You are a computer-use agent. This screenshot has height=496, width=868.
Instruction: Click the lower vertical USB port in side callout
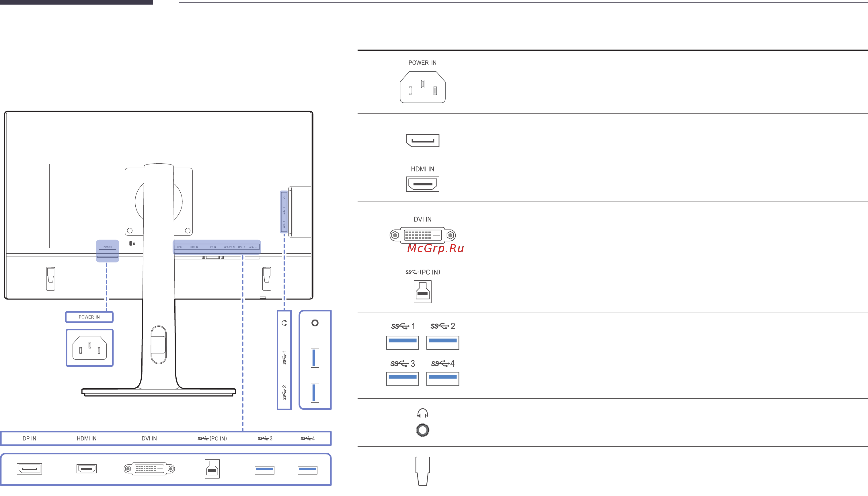(315, 393)
